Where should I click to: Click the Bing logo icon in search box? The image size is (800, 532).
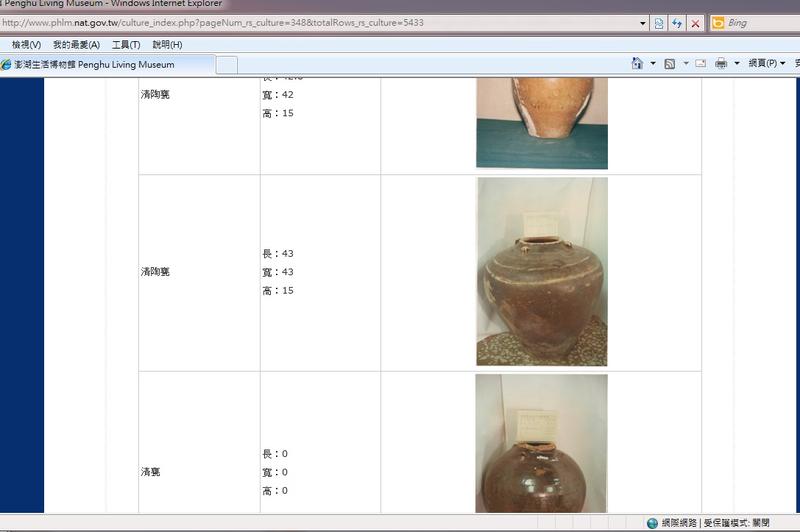pos(718,23)
